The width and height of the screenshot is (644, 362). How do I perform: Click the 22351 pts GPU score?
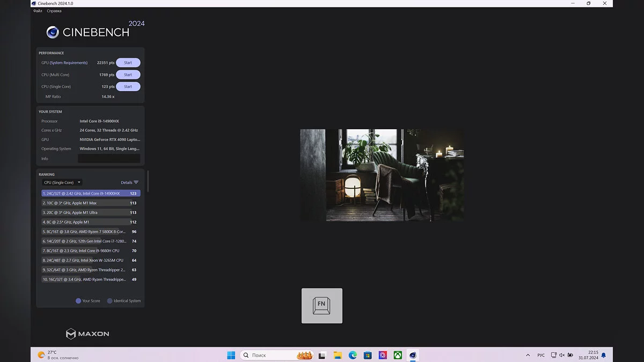[106, 63]
